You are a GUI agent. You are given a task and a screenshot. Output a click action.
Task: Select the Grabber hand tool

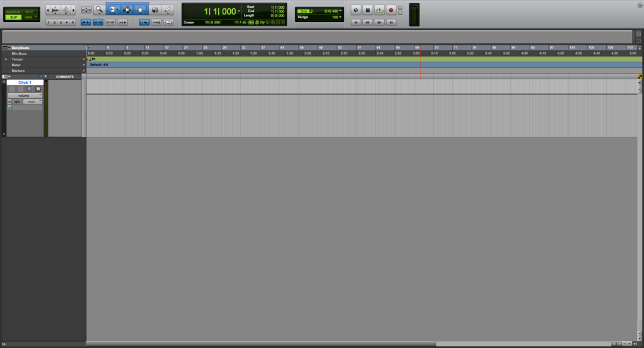point(140,9)
